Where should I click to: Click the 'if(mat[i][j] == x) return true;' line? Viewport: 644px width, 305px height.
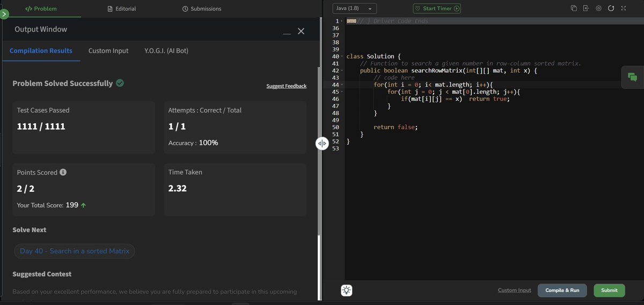tap(455, 99)
